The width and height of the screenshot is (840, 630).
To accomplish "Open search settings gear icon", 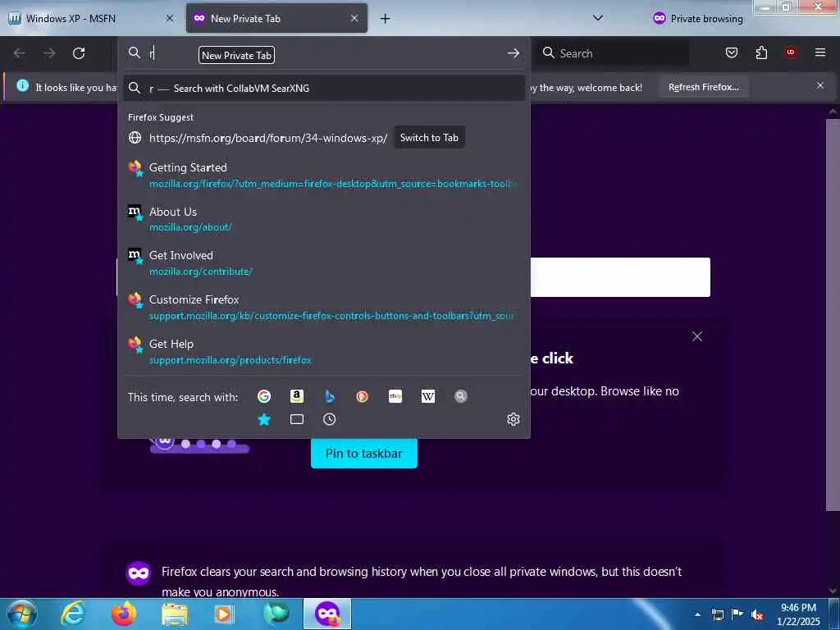I will (514, 419).
